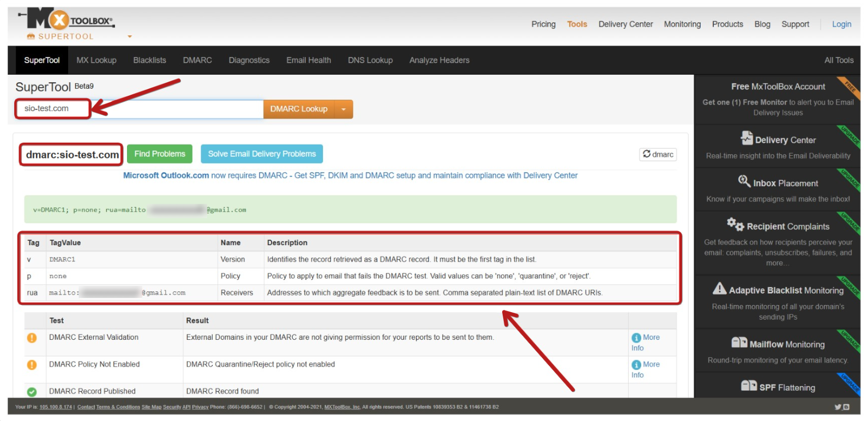Go to Delivery Center in top navigation

point(625,24)
